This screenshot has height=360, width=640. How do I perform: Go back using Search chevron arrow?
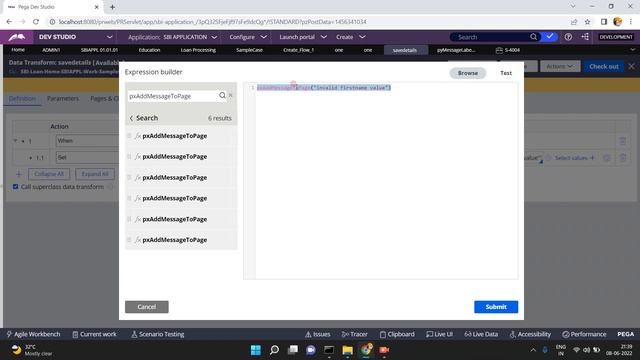(x=131, y=118)
